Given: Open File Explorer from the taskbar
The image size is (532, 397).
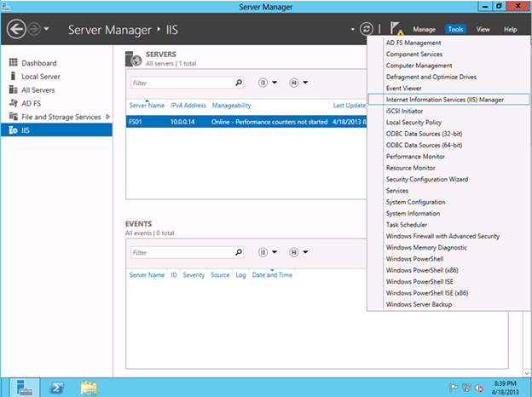Looking at the screenshot, I should click(89, 388).
